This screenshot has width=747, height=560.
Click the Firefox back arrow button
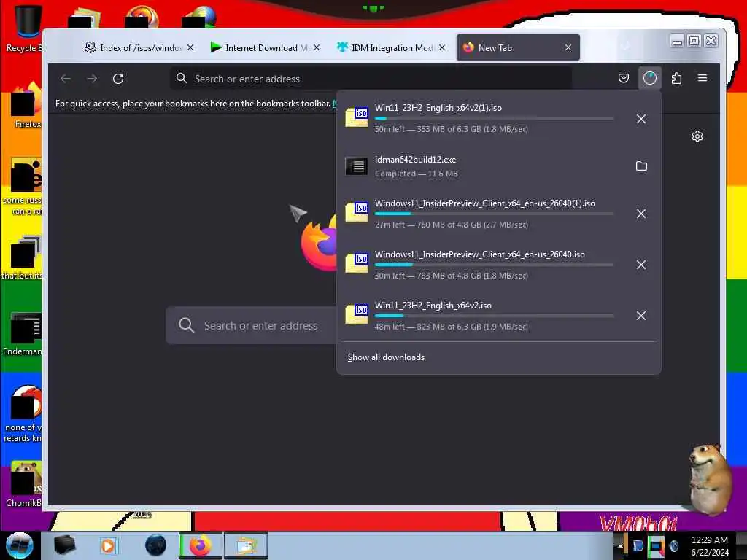66,79
